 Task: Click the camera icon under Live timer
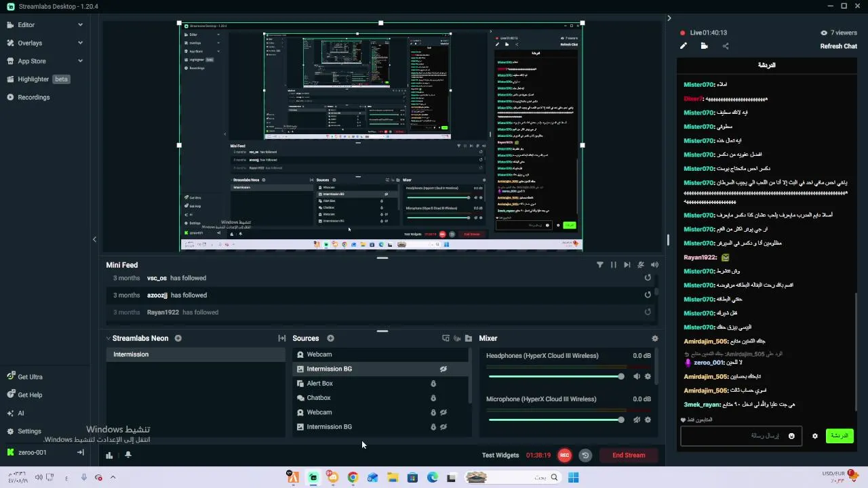[705, 46]
